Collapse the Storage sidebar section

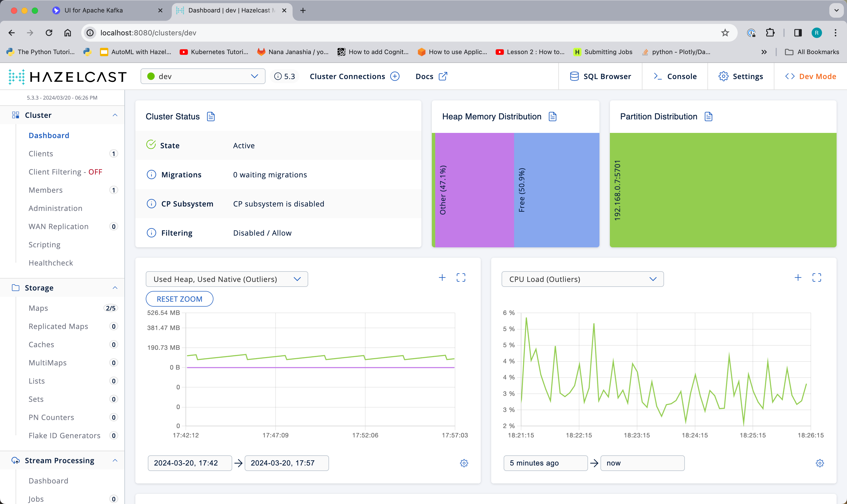pyautogui.click(x=115, y=288)
